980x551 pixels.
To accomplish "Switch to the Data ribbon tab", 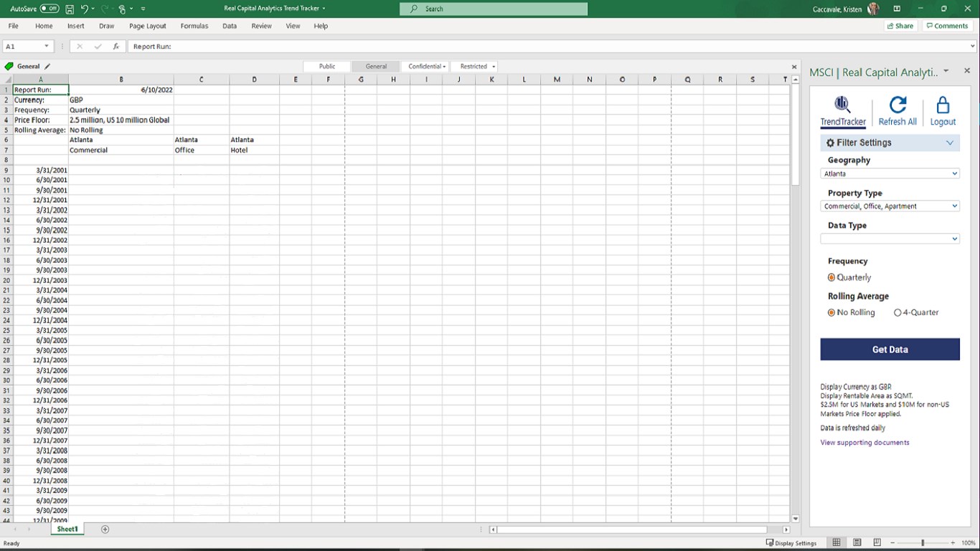I will (x=230, y=26).
